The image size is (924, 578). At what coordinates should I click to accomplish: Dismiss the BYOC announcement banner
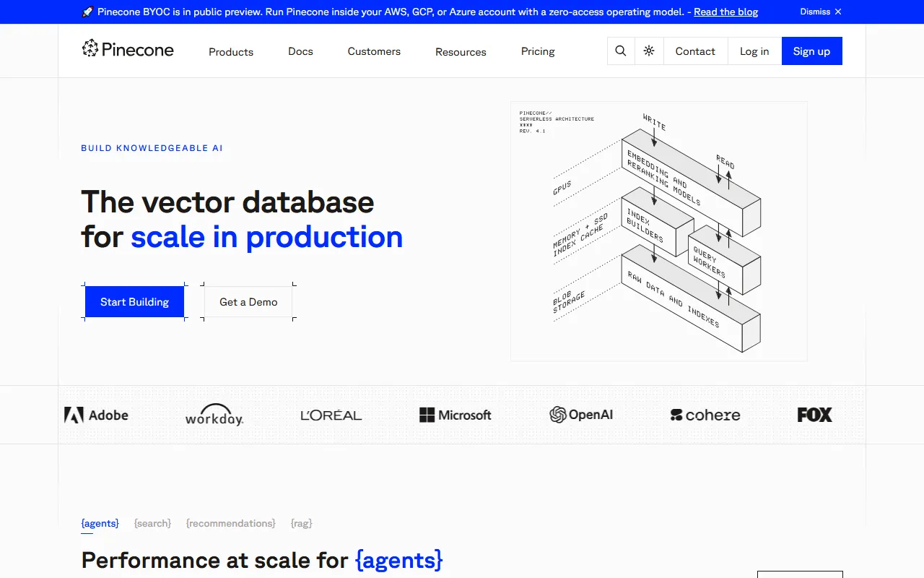tap(821, 12)
